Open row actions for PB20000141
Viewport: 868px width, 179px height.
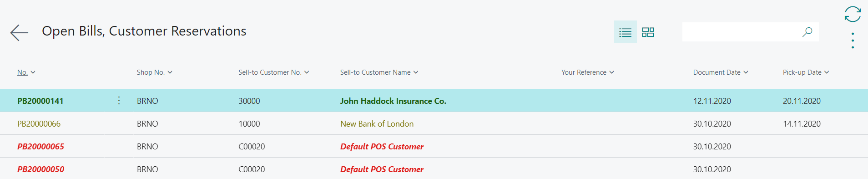119,100
